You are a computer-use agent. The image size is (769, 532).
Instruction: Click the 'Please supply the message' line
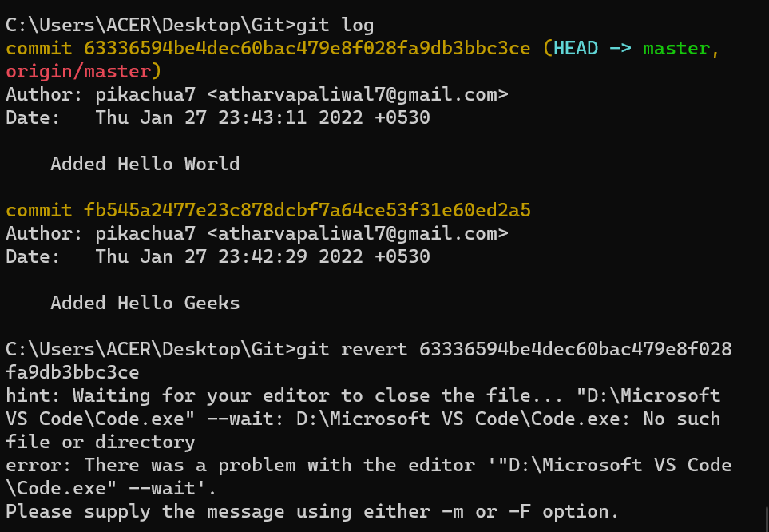[312, 511]
